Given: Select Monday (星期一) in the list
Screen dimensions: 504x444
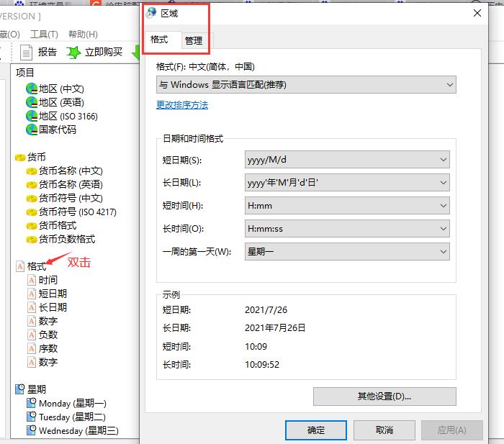Looking at the screenshot, I should [73, 403].
